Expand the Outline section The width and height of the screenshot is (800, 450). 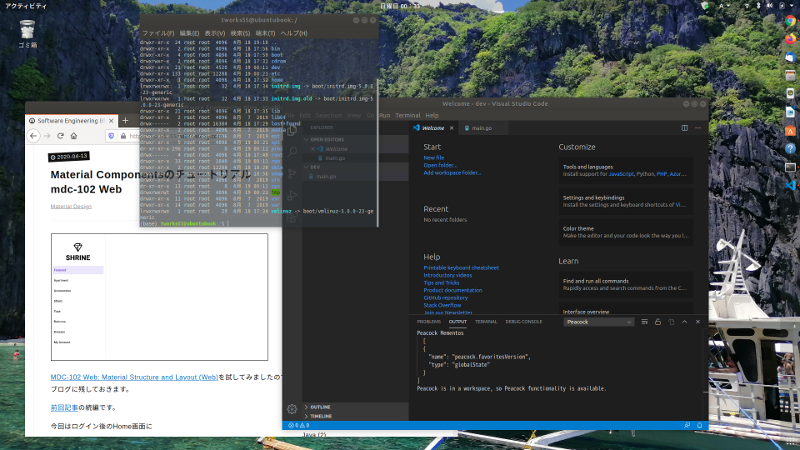pyautogui.click(x=355, y=407)
